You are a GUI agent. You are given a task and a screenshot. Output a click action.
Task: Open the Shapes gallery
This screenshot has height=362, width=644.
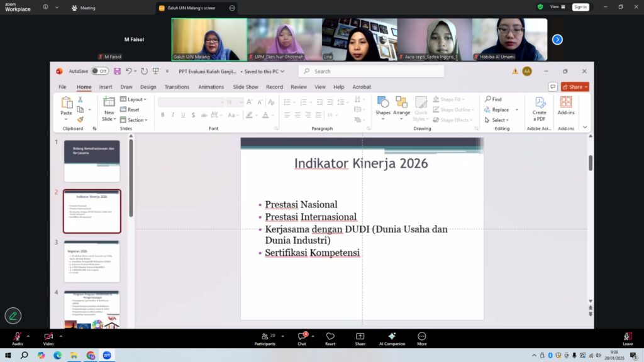(x=382, y=106)
